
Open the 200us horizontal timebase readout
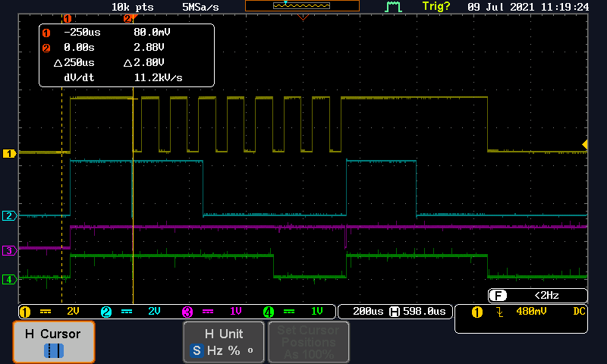click(x=368, y=312)
